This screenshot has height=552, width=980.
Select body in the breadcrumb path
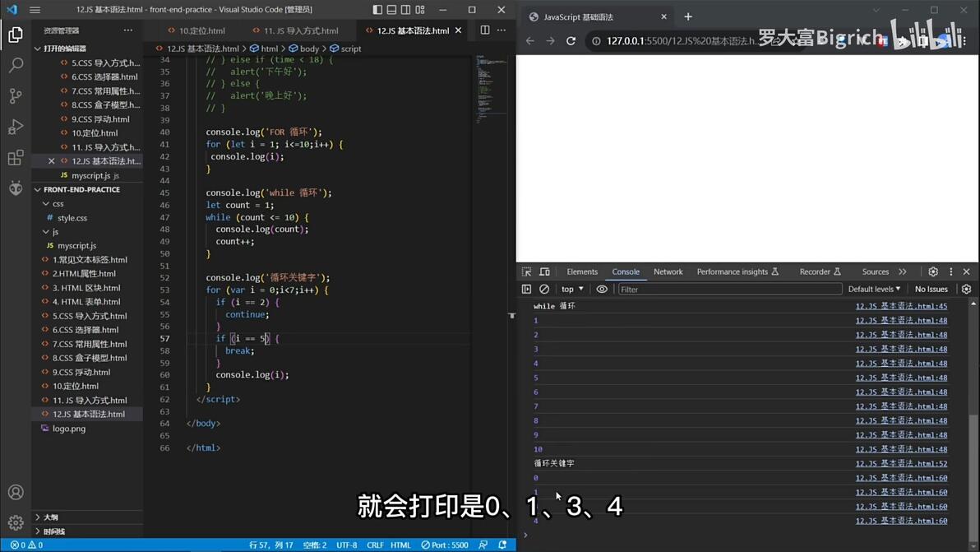[309, 49]
